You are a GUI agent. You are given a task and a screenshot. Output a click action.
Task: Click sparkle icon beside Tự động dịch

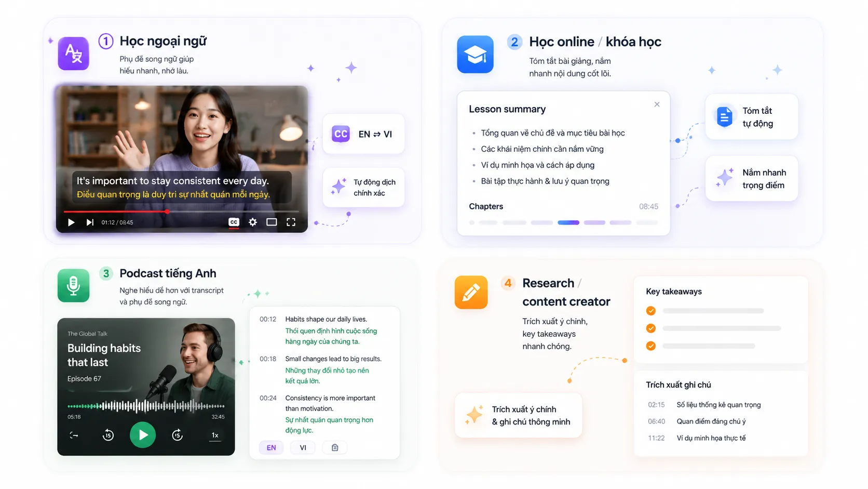(338, 187)
